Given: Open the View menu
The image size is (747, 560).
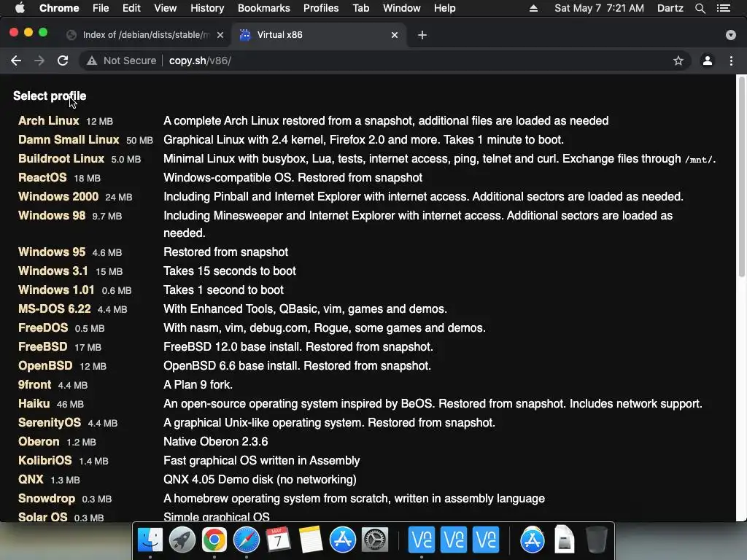Looking at the screenshot, I should 166,8.
